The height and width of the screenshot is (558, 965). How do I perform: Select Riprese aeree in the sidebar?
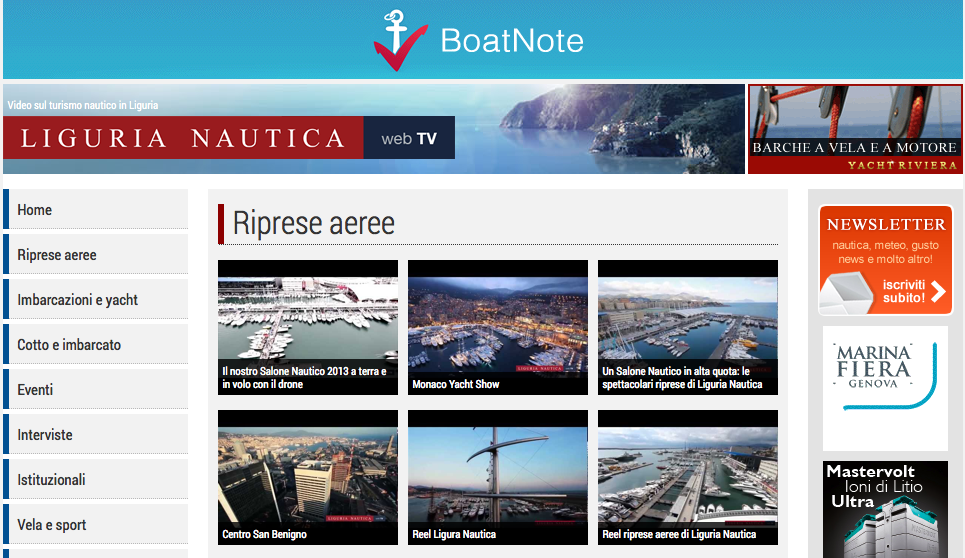tap(95, 254)
